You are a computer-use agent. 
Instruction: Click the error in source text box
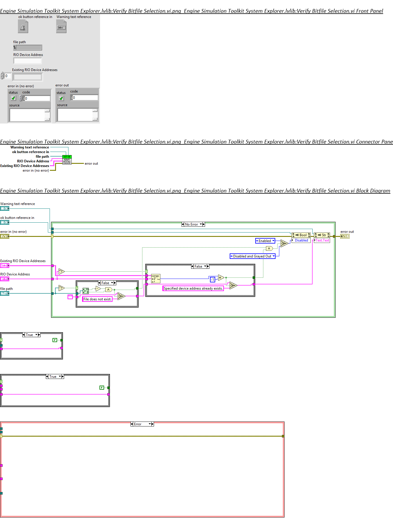(x=27, y=115)
